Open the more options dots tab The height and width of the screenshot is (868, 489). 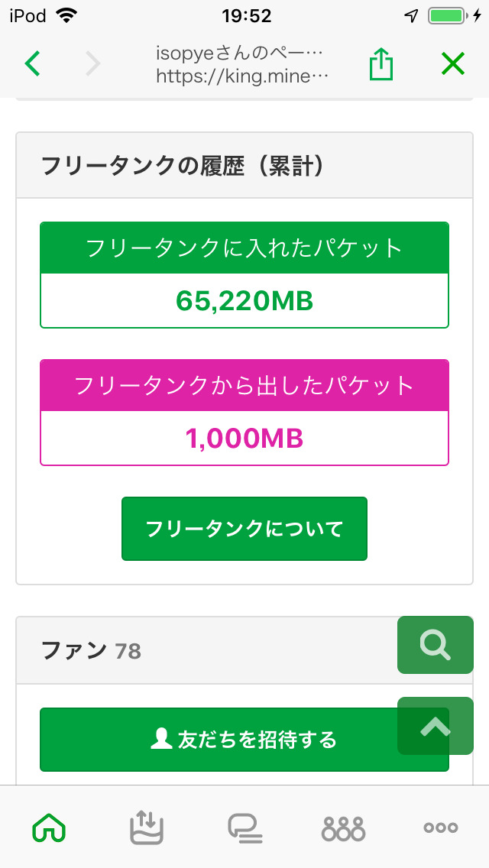(441, 828)
